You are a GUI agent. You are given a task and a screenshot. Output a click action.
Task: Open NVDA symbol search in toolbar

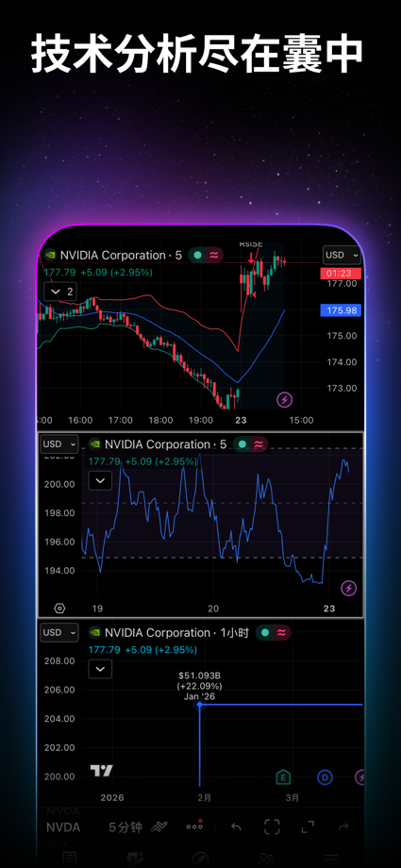tap(63, 827)
